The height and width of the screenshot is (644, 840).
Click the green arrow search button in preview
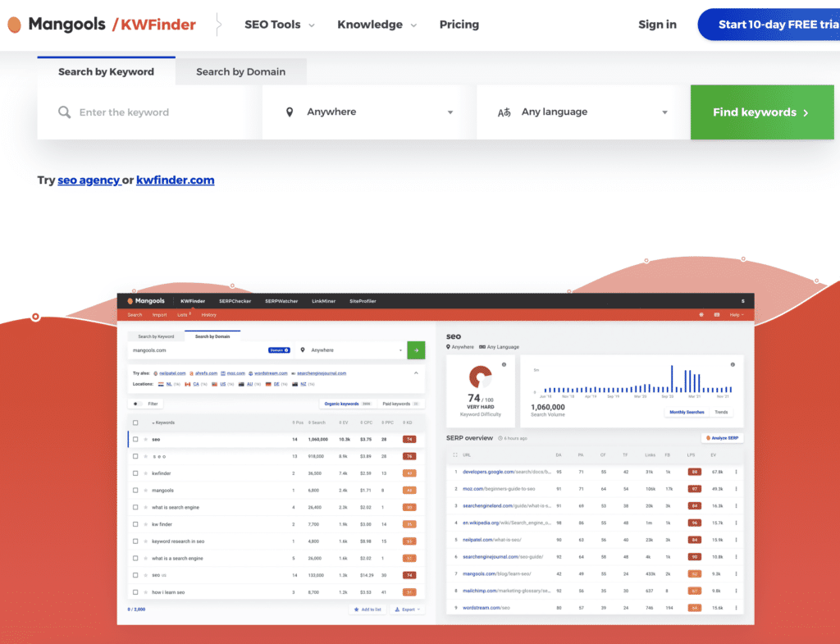click(416, 350)
